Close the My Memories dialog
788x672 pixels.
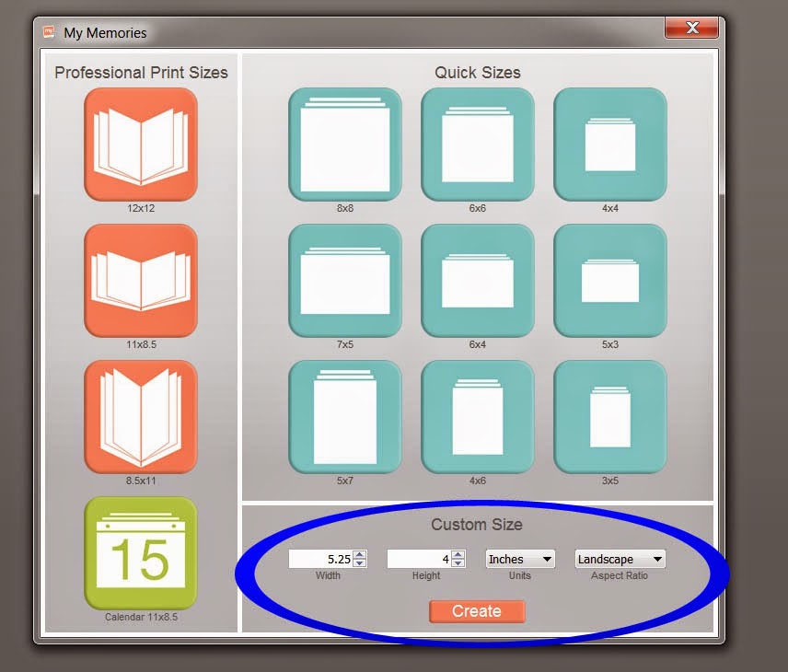click(x=691, y=28)
